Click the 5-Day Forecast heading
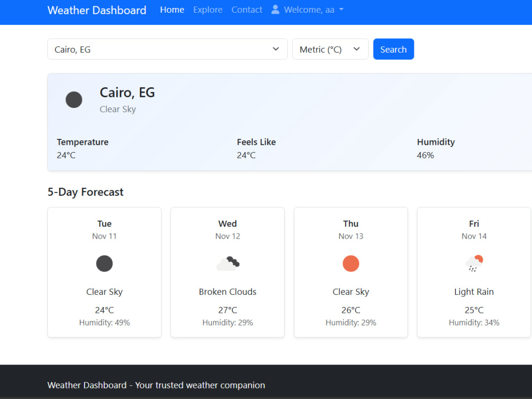 point(86,192)
